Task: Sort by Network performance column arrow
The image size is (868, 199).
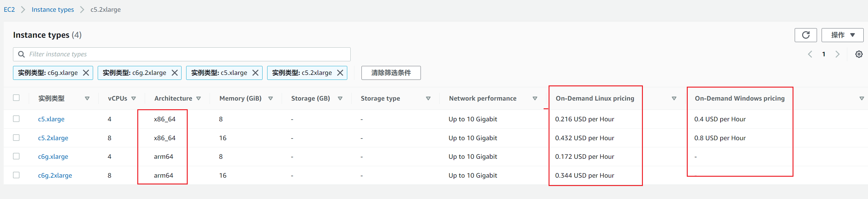Action: (535, 98)
